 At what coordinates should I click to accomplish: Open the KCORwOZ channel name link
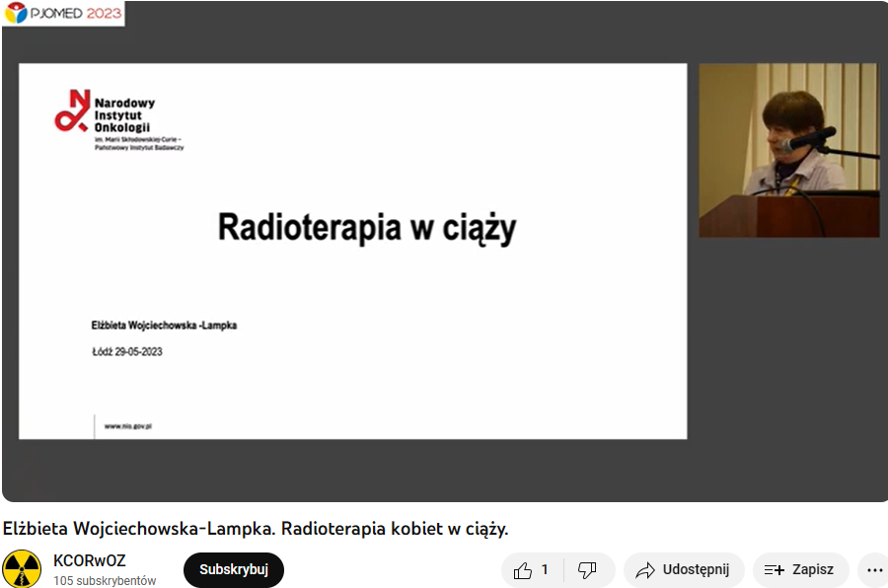(x=90, y=560)
